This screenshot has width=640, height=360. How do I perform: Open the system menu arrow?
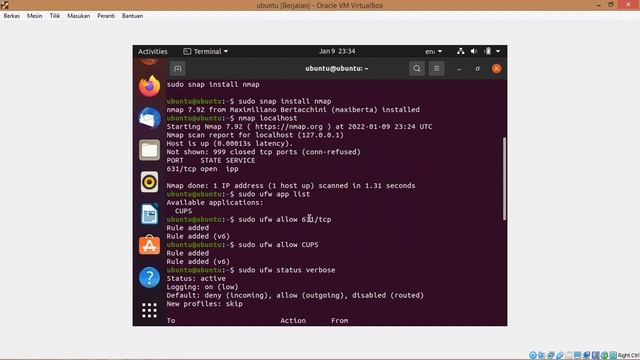pyautogui.click(x=498, y=51)
